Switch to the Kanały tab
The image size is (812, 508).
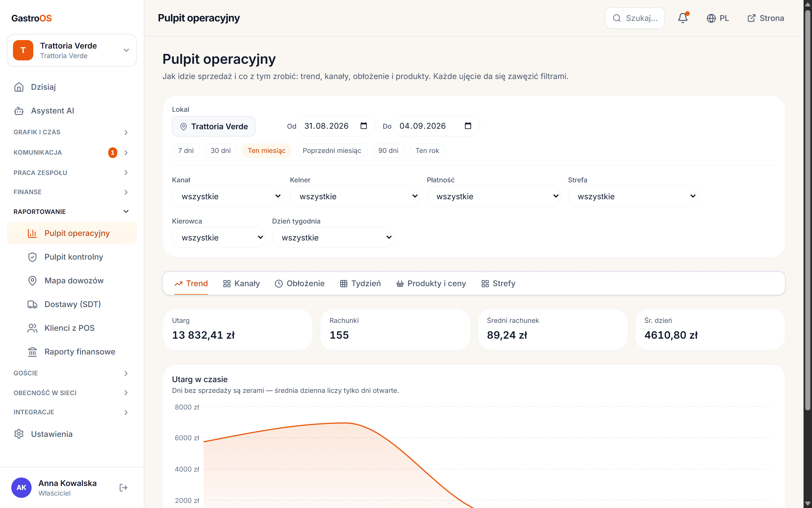242,284
